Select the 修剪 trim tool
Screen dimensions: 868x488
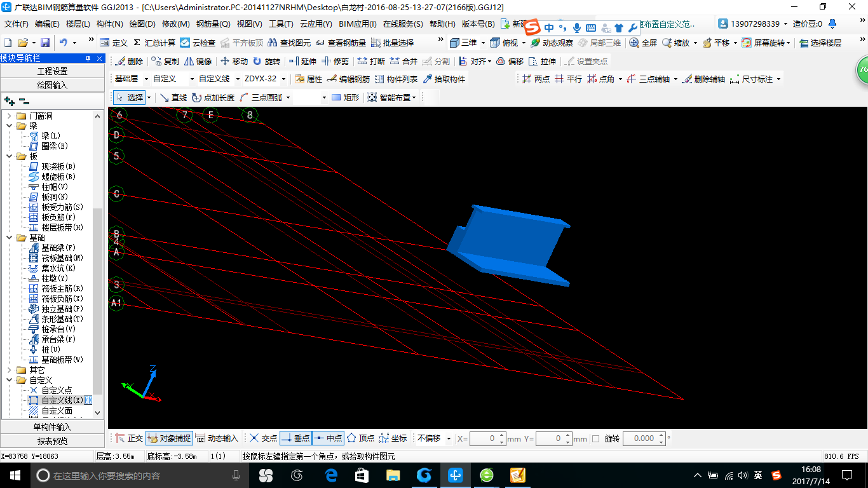pyautogui.click(x=335, y=61)
